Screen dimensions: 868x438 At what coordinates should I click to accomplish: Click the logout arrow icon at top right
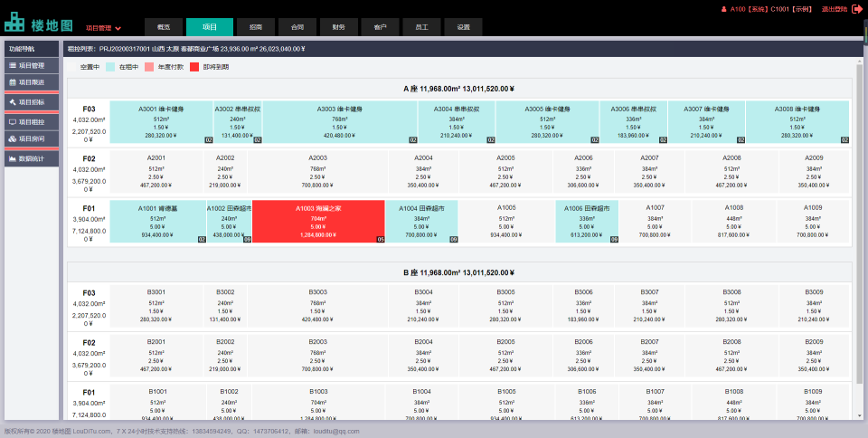point(856,9)
